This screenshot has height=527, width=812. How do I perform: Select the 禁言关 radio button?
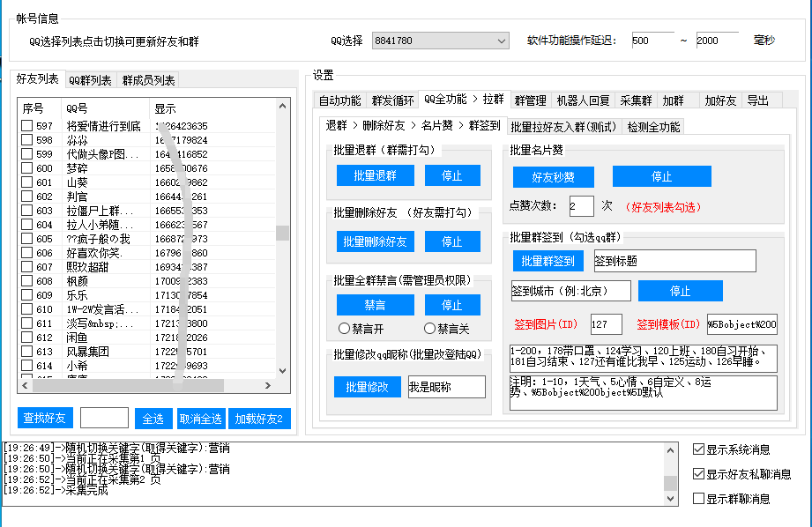coord(429,328)
